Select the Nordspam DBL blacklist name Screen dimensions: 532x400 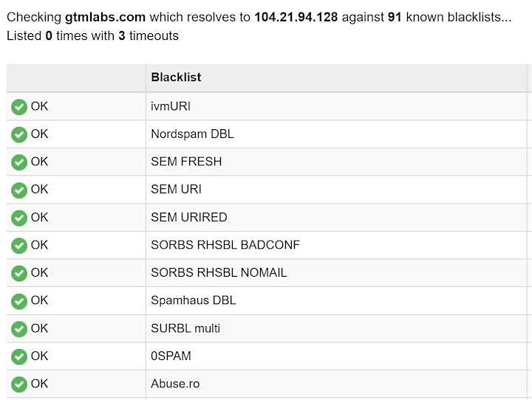point(192,134)
